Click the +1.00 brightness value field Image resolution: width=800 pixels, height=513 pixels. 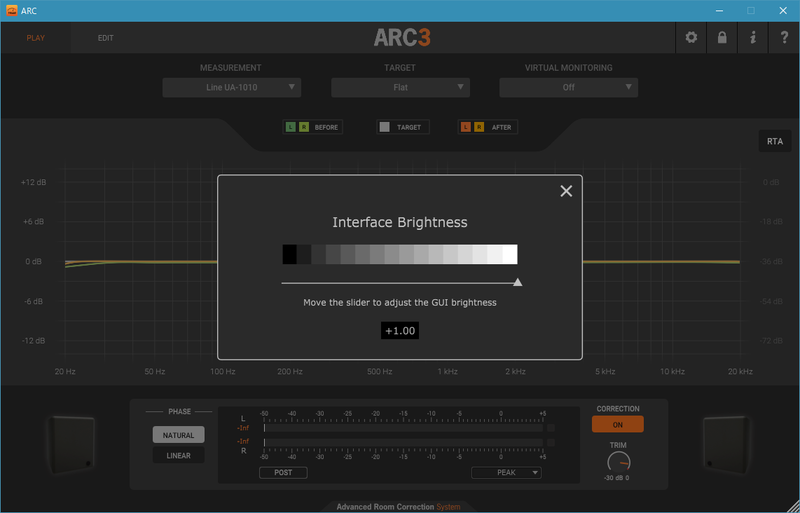pos(400,331)
